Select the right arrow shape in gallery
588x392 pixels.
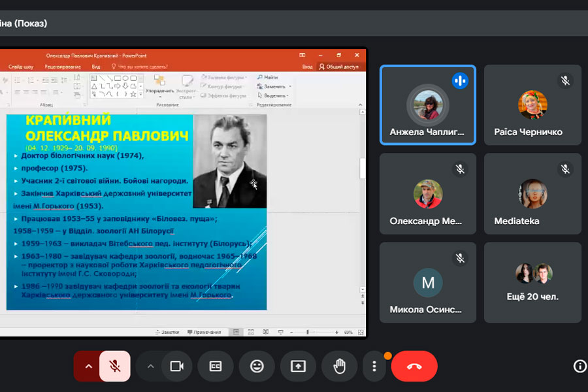pos(117,86)
